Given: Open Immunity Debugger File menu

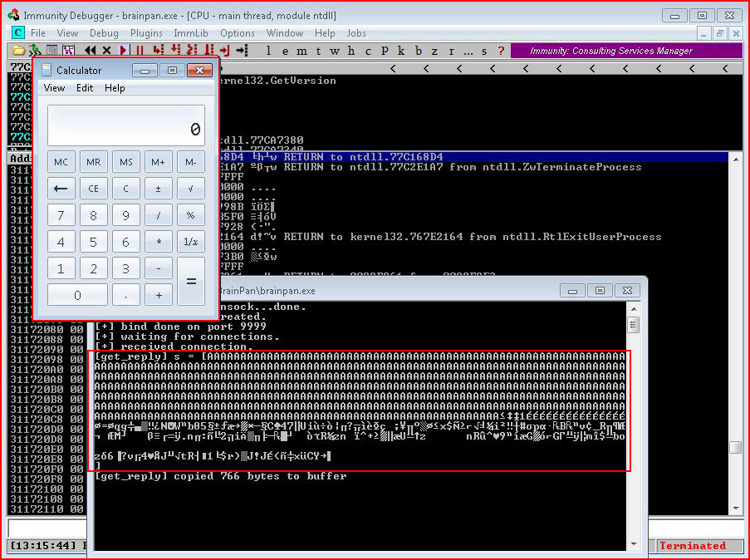Looking at the screenshot, I should click(37, 33).
